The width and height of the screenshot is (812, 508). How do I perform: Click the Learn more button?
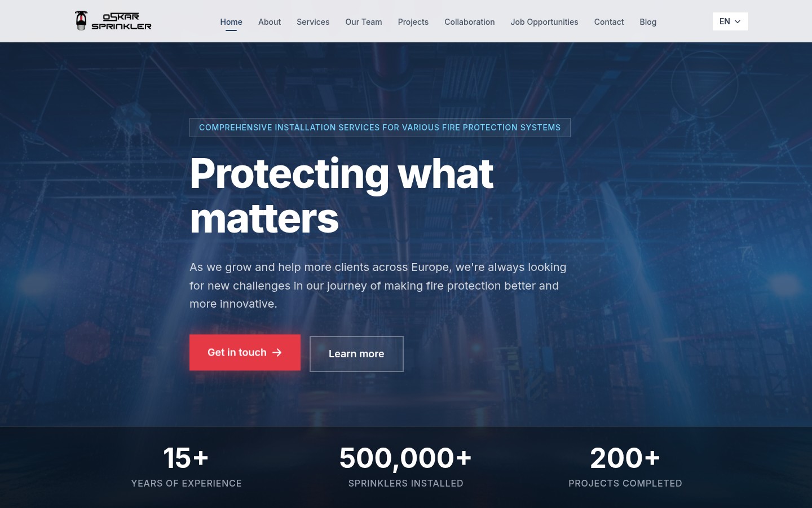[356, 354]
